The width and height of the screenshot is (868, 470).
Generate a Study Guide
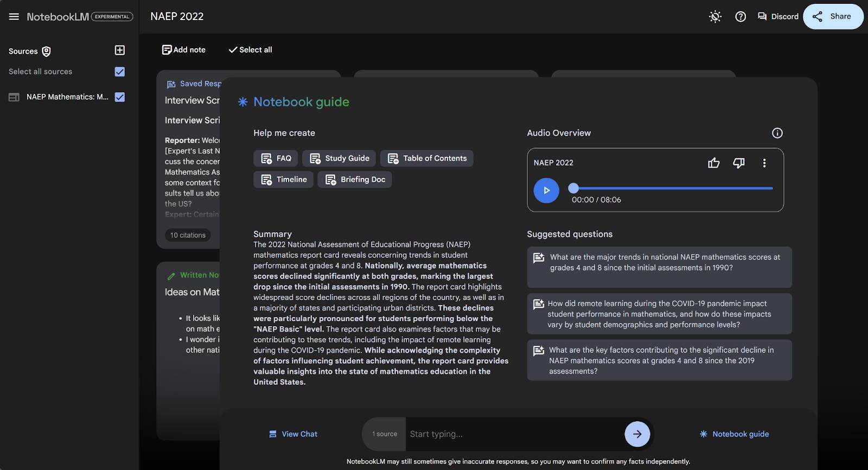coord(340,158)
